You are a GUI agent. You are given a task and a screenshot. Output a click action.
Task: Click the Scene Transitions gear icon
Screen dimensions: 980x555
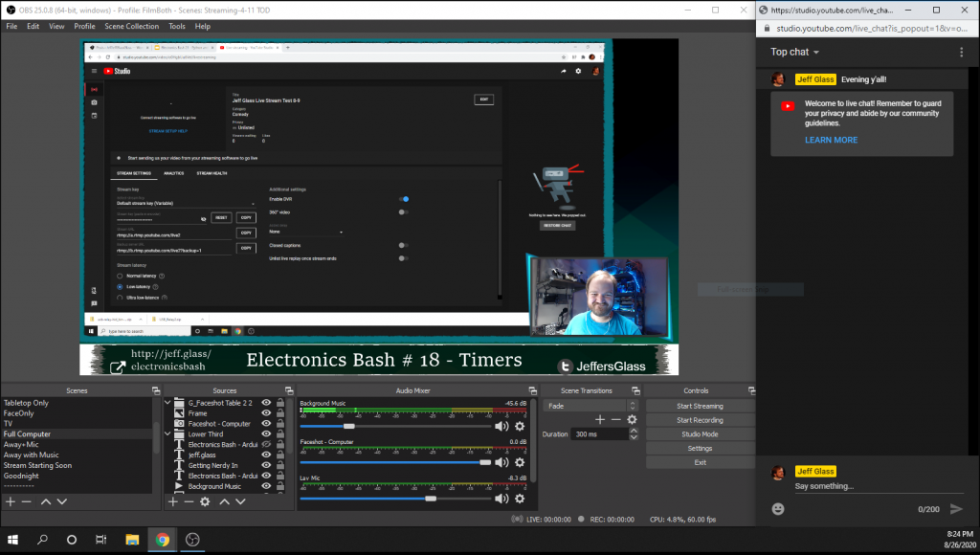pos(632,419)
